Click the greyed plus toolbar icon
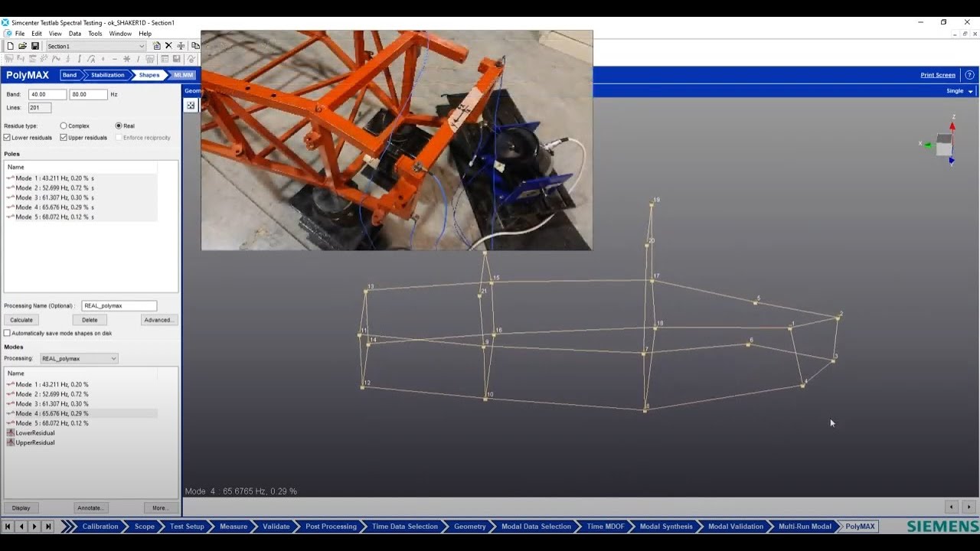The image size is (980, 551). (103, 59)
